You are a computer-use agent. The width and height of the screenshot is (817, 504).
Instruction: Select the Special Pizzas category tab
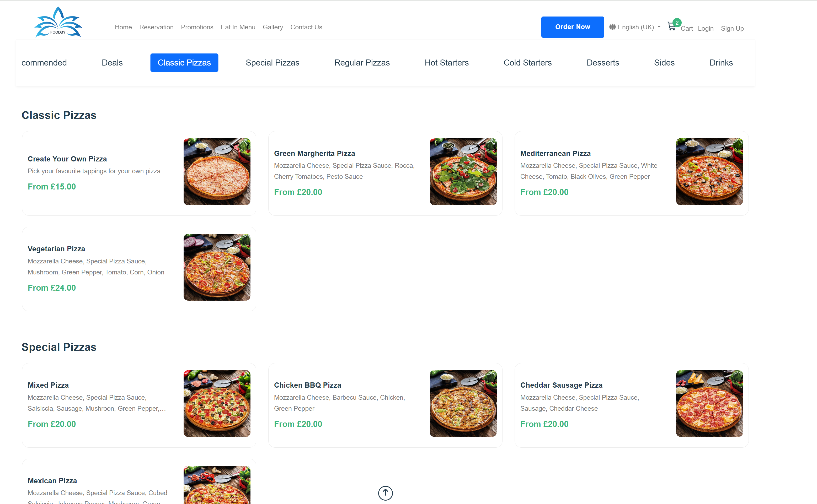(272, 63)
